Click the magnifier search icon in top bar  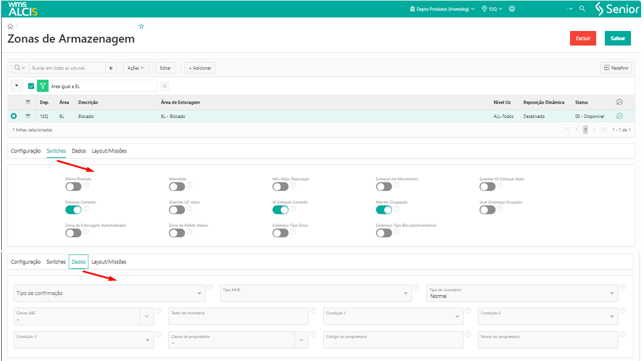582,9
